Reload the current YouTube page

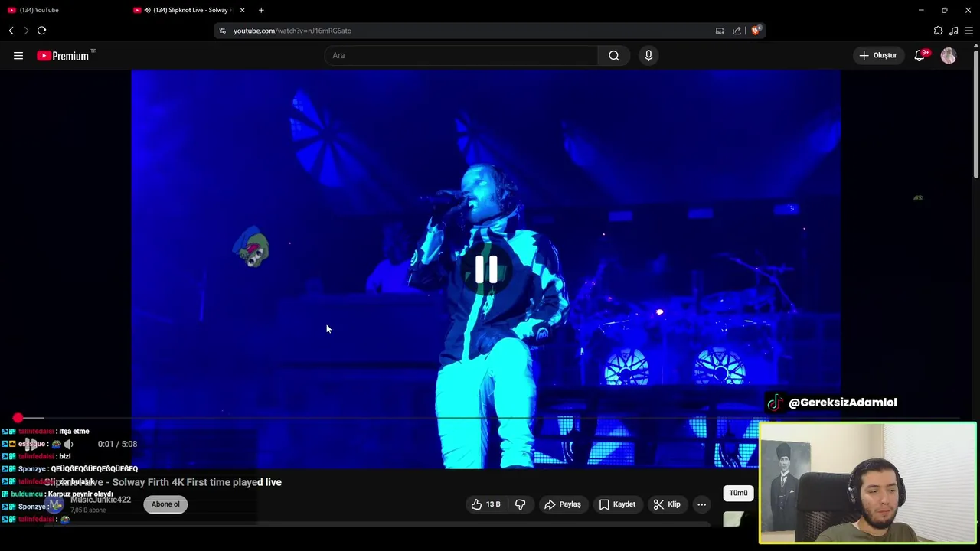click(41, 31)
